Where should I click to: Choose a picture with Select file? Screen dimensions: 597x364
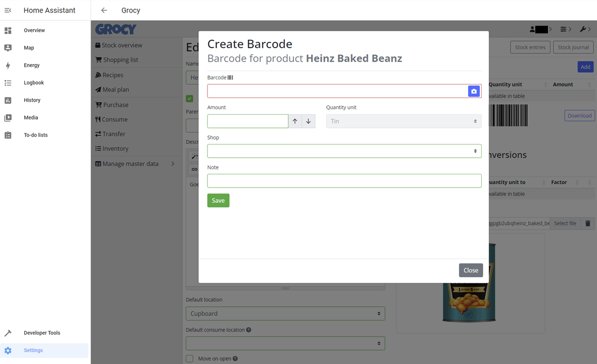click(x=565, y=223)
